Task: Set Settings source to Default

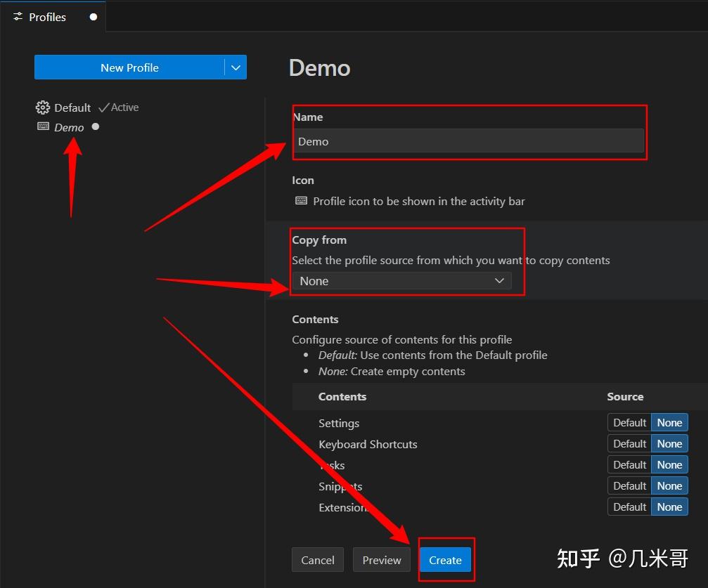Action: point(629,422)
